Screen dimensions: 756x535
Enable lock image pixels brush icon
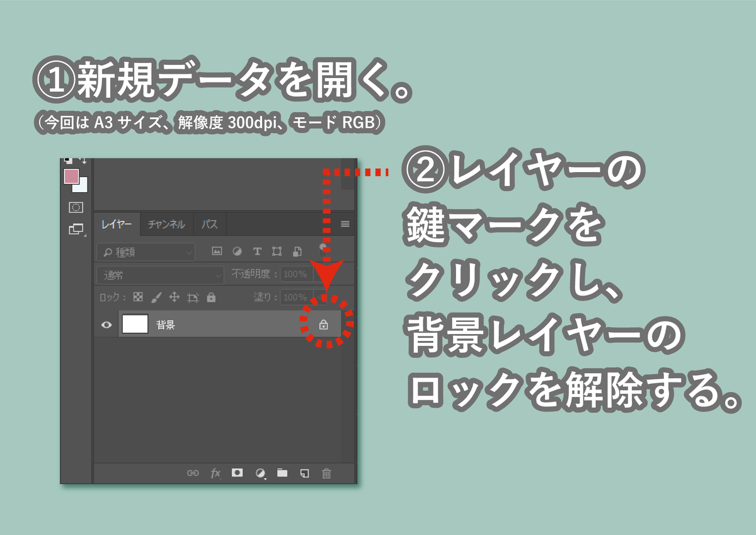coord(156,297)
